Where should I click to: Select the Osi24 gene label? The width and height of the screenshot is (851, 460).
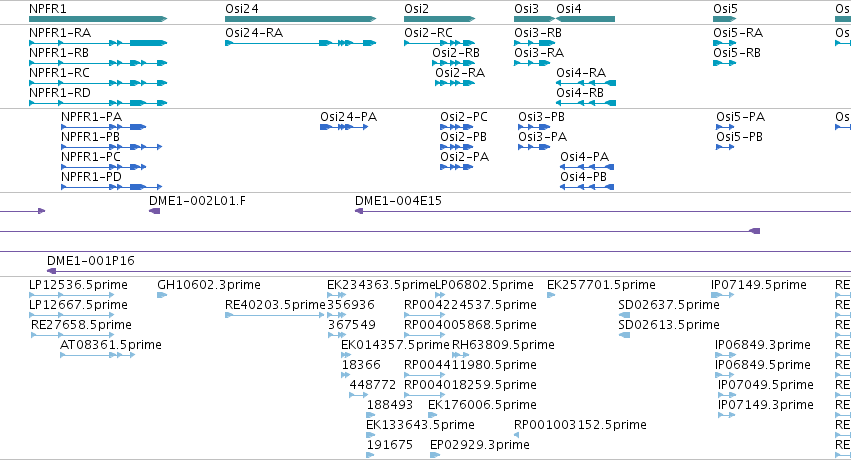pyautogui.click(x=242, y=9)
